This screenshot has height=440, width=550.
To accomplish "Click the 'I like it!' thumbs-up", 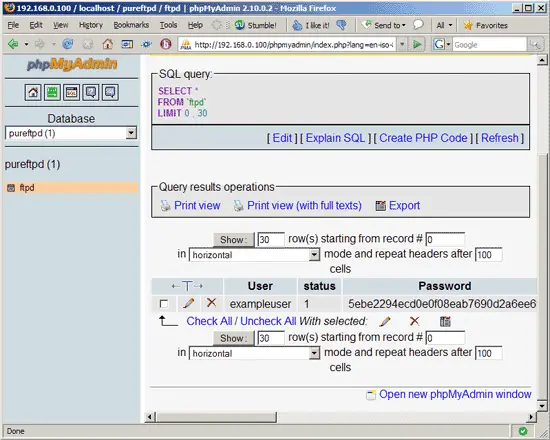I will (311, 25).
